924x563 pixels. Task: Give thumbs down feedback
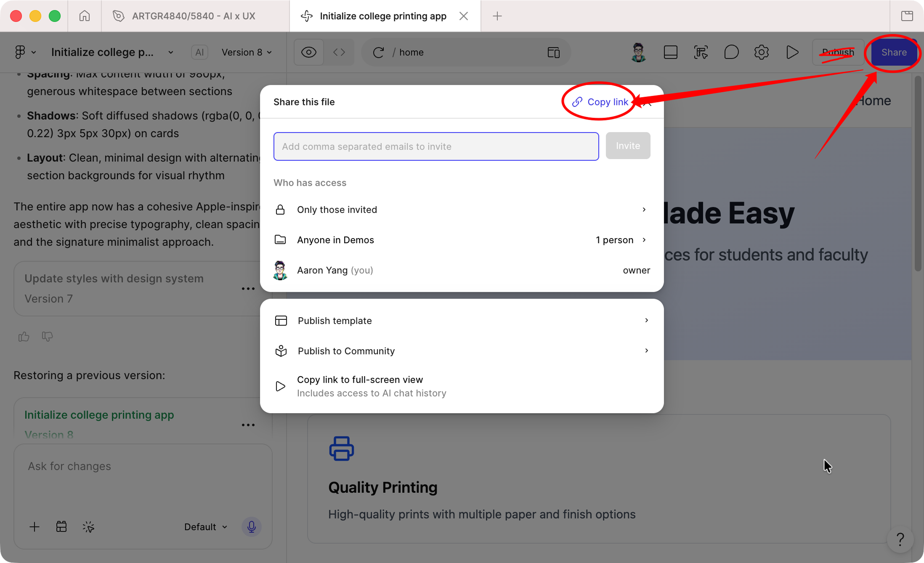click(x=47, y=337)
